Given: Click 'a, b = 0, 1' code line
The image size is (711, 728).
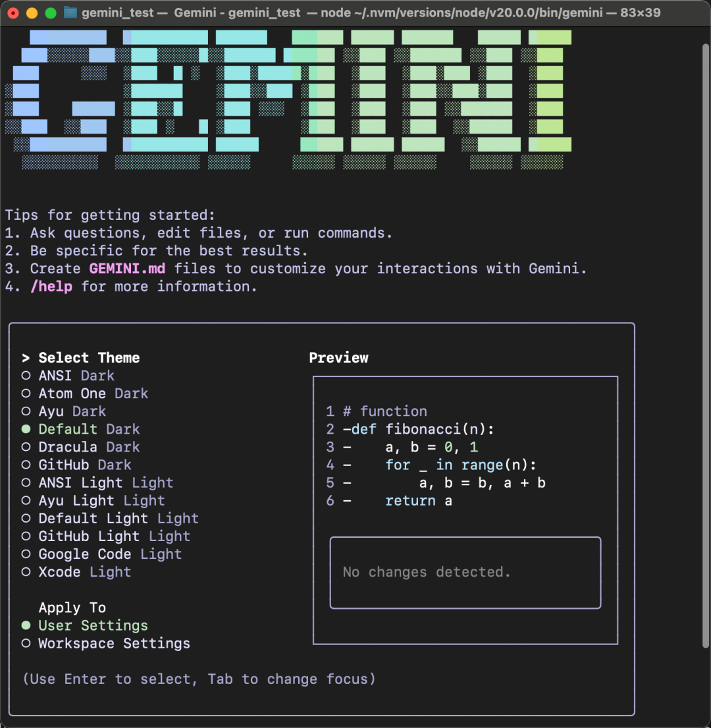Looking at the screenshot, I should 431,447.
